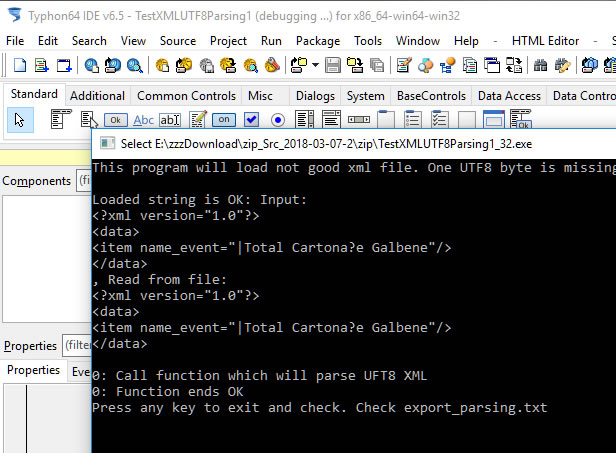The image size is (616, 453).
Task: Select the TCheckBox component in palette
Action: click(251, 119)
